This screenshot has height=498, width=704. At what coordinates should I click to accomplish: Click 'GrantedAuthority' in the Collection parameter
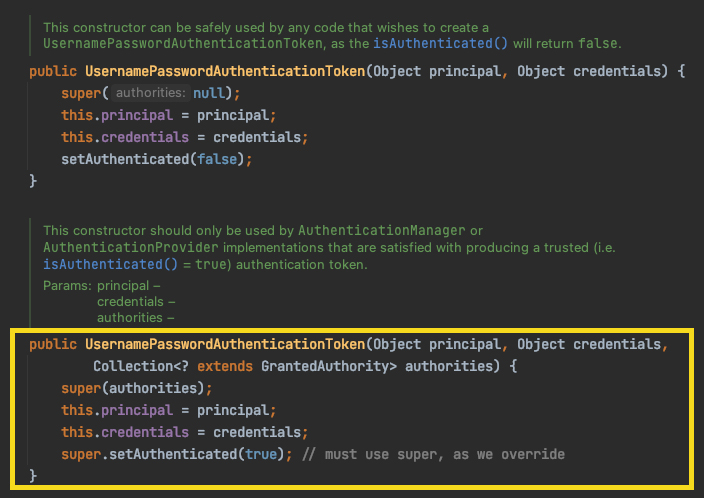(x=325, y=366)
